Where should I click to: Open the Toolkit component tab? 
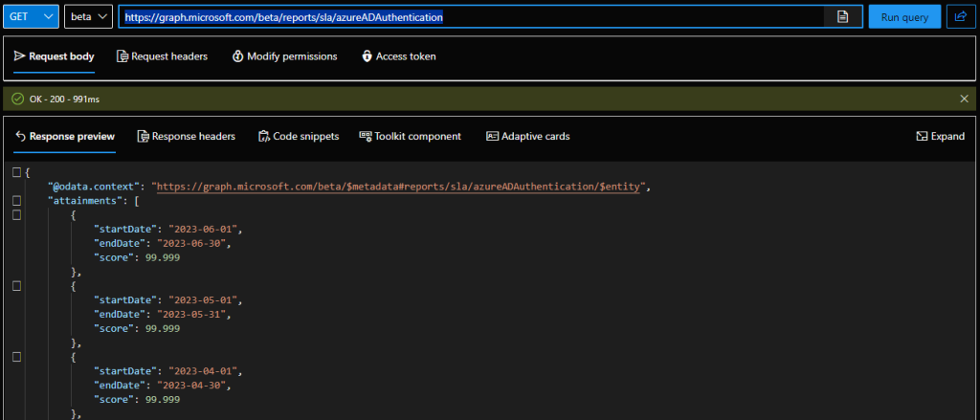coord(410,136)
